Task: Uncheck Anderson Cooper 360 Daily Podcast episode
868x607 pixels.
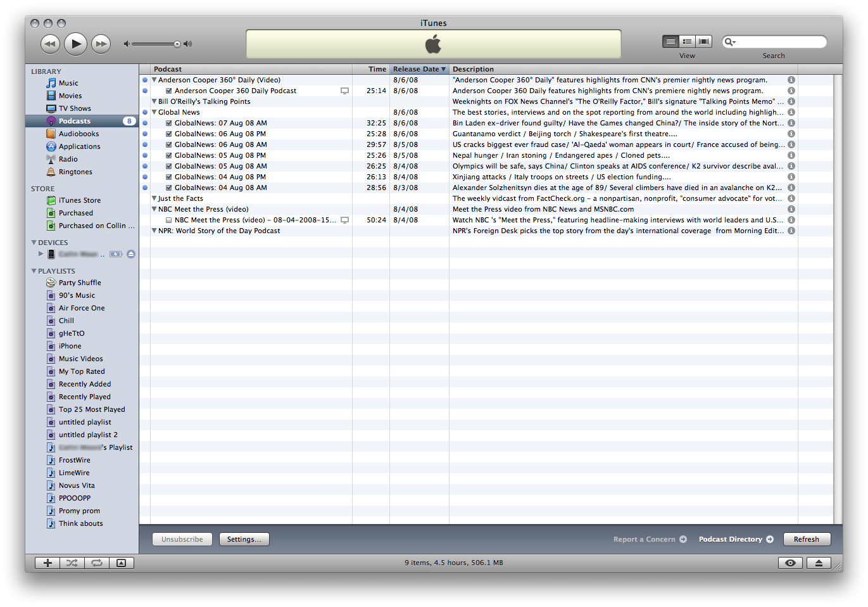Action: point(169,91)
